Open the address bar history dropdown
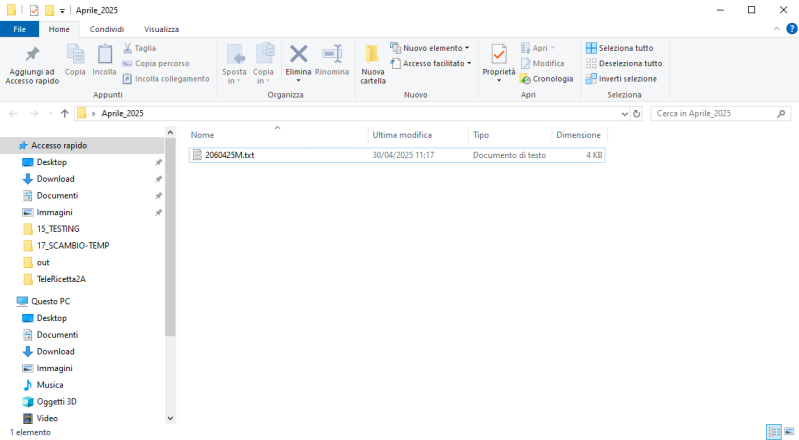This screenshot has height=440, width=799. 624,113
